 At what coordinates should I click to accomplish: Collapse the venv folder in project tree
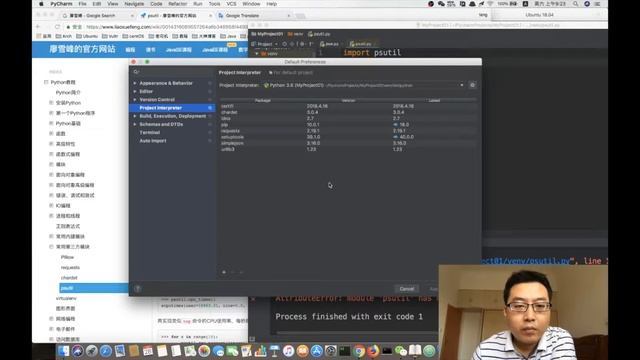pyautogui.click(x=257, y=53)
